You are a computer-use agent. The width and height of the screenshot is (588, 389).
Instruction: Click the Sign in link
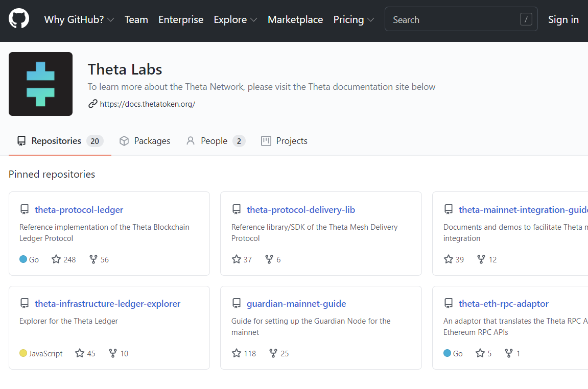(x=563, y=19)
